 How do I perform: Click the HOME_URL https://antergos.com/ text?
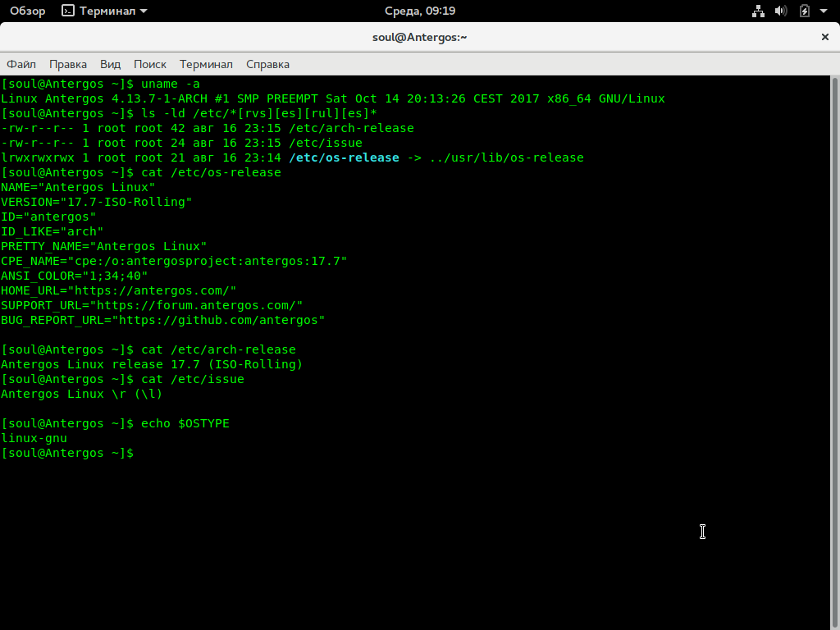pos(118,290)
